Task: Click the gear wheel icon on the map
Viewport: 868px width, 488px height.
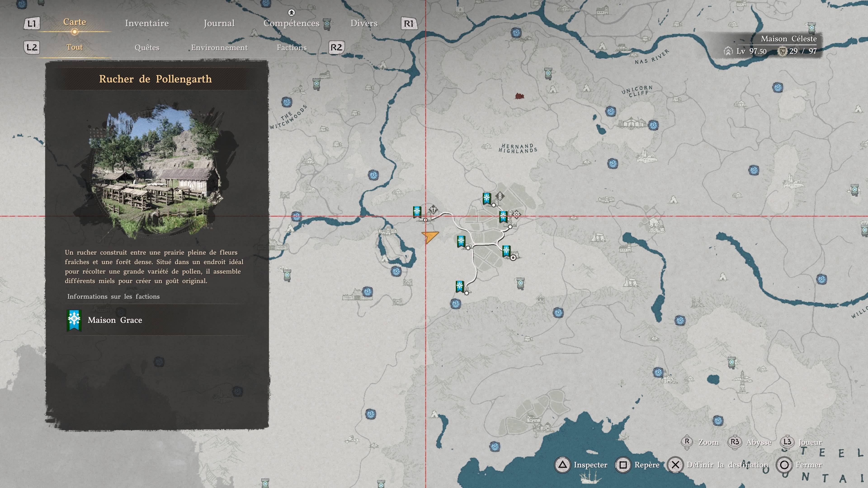Action: pos(516,214)
